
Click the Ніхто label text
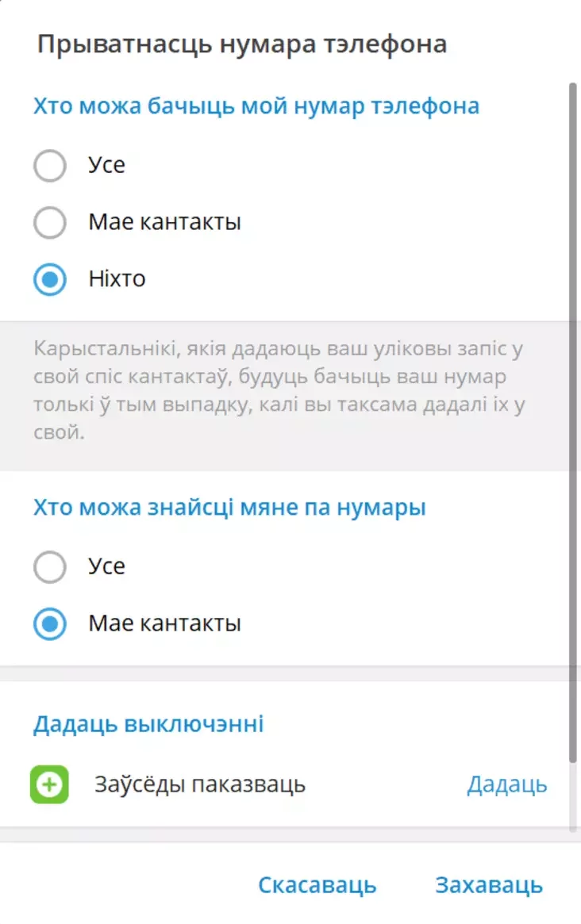117,278
